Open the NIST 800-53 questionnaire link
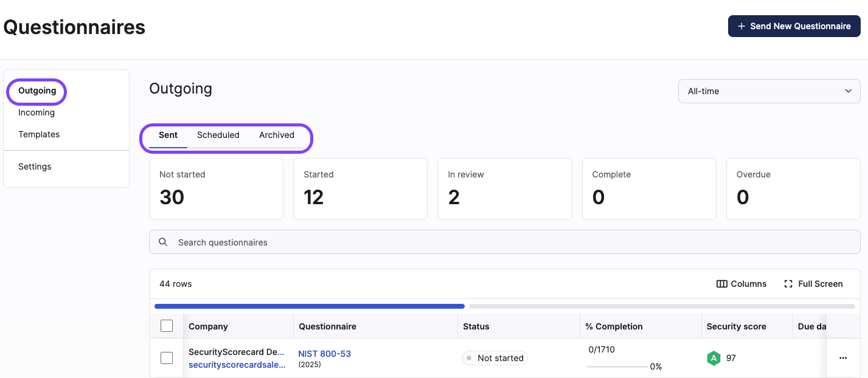 [324, 354]
